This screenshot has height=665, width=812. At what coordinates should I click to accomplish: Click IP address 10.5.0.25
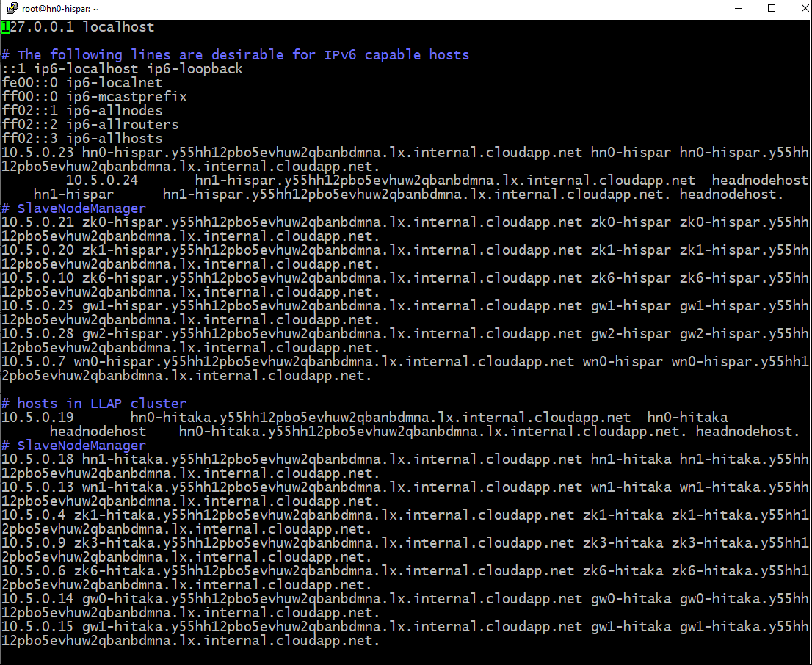(37, 307)
